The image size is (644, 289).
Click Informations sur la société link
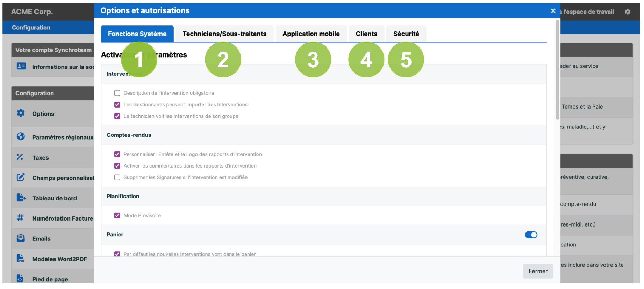(63, 67)
